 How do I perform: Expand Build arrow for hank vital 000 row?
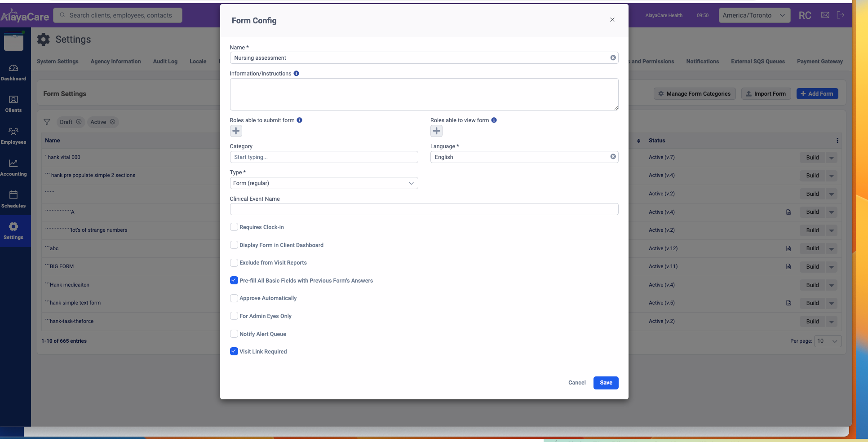click(x=831, y=158)
